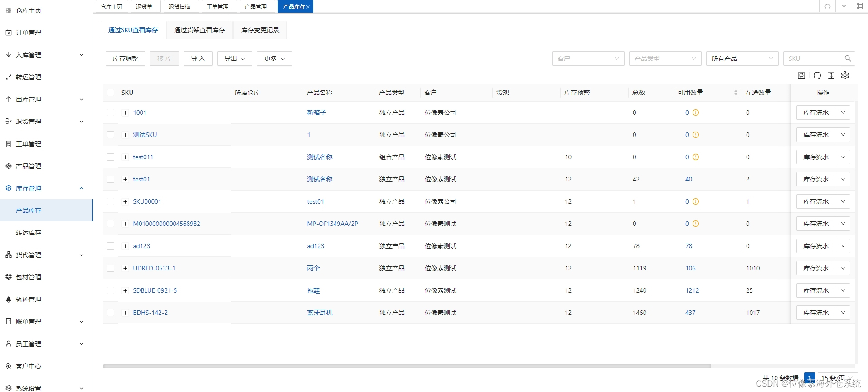
Task: Click the SKU search magnifier icon
Action: 848,59
